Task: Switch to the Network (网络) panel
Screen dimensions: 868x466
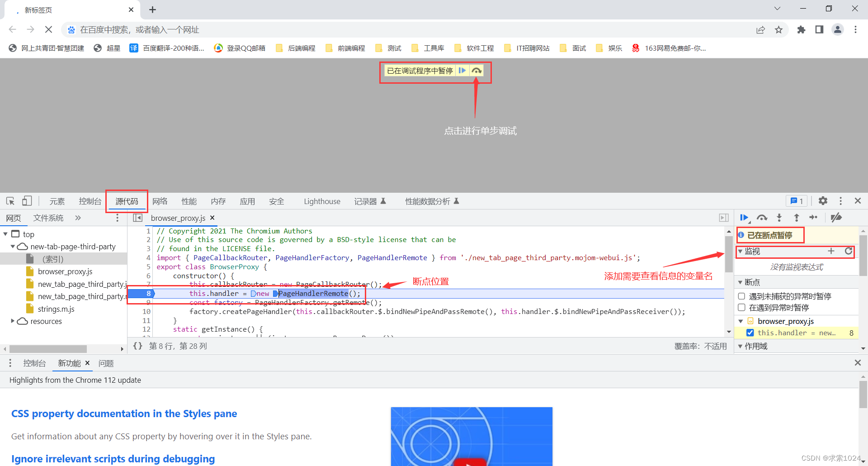Action: pyautogui.click(x=160, y=201)
